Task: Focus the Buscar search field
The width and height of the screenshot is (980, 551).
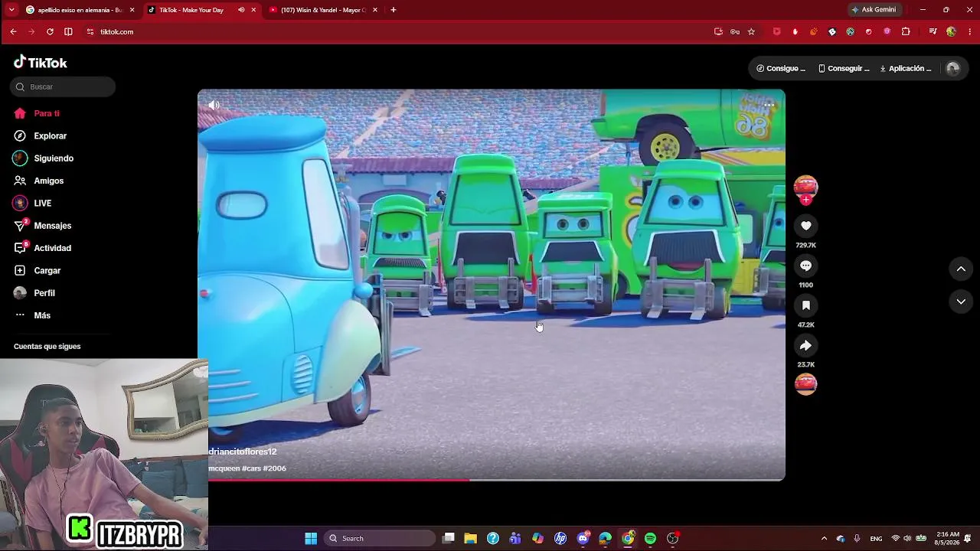Action: point(63,86)
